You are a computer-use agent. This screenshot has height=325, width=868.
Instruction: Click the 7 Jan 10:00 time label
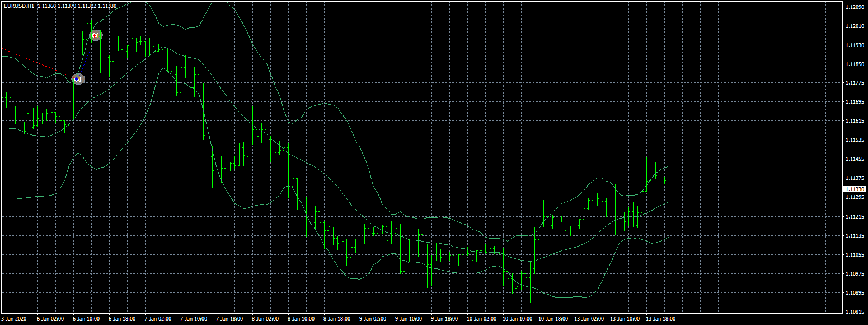(x=194, y=318)
